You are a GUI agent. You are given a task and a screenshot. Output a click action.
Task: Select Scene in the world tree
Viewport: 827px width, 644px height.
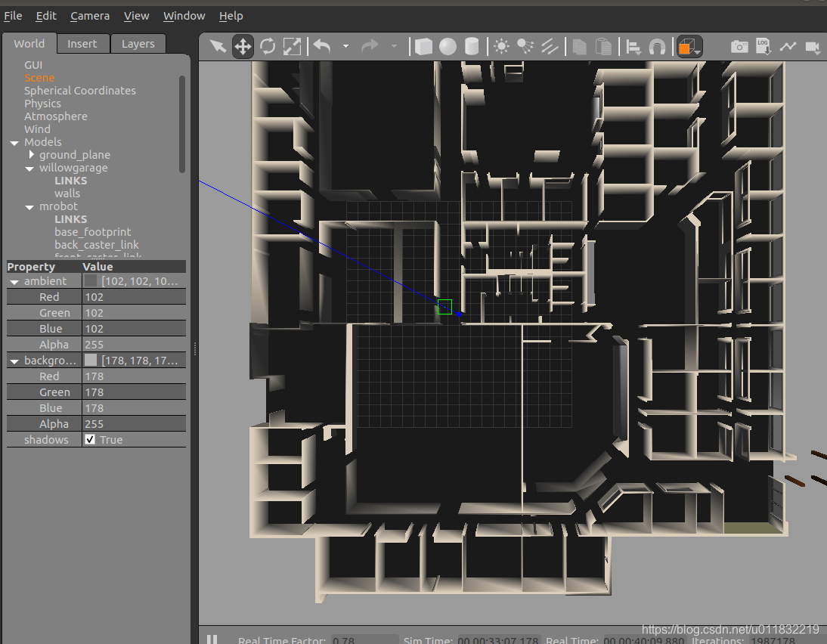click(x=39, y=78)
